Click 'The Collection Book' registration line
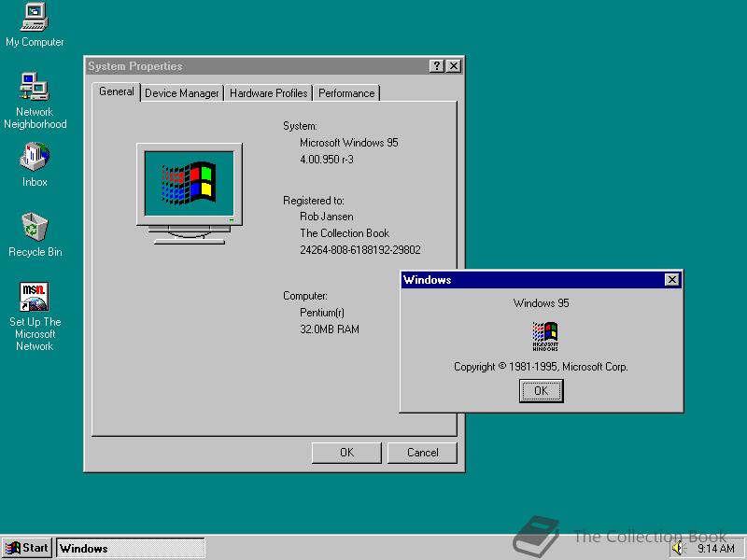Image resolution: width=747 pixels, height=560 pixels. coord(345,232)
